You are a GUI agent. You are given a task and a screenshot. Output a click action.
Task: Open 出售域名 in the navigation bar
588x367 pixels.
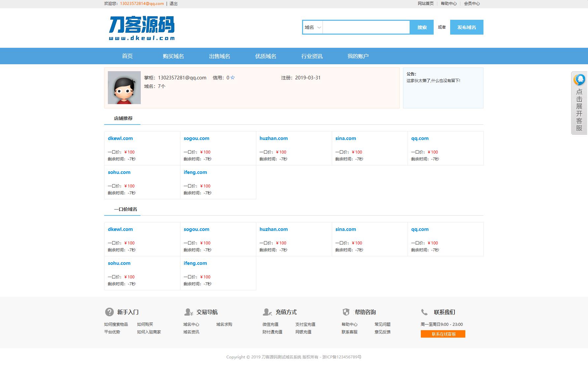220,56
